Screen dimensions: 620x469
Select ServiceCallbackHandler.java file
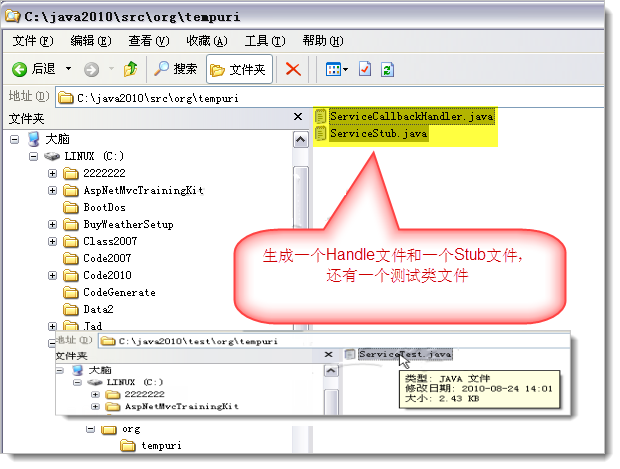coord(412,116)
